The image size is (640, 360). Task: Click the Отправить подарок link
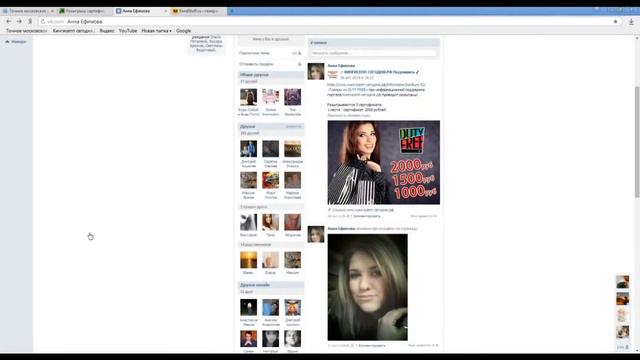[x=256, y=64]
